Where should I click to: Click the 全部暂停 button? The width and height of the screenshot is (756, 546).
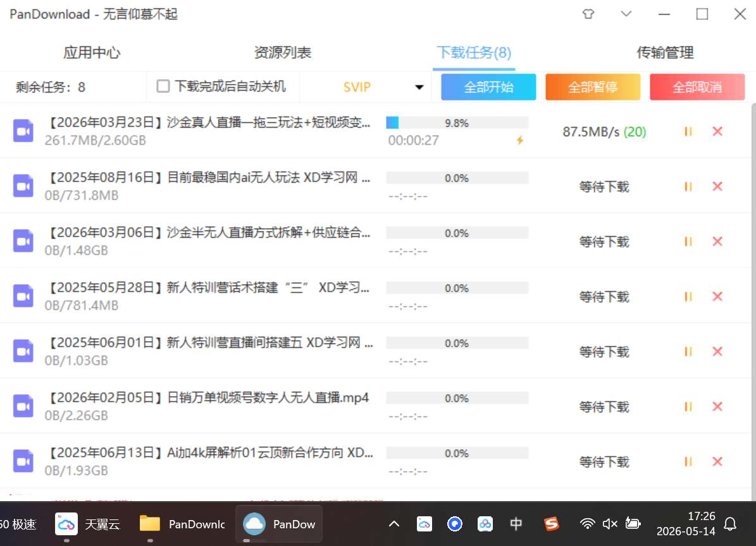(x=593, y=87)
